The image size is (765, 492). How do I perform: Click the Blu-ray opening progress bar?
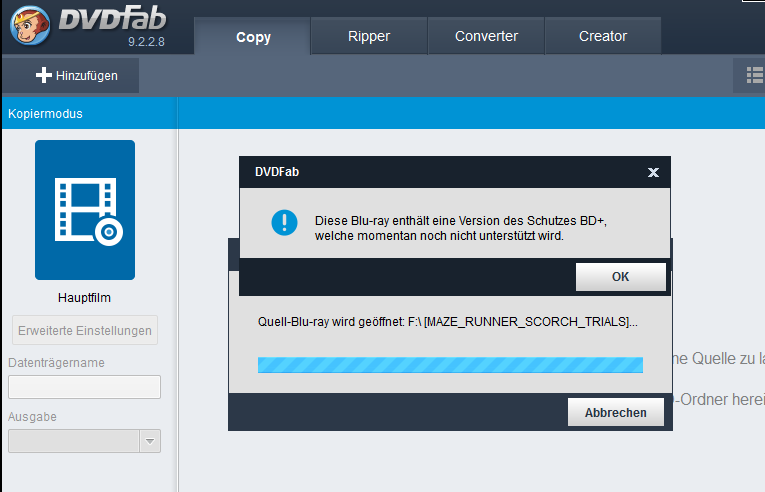click(450, 365)
